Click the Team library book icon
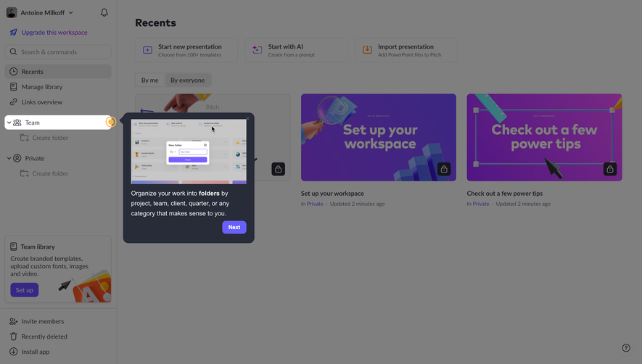The height and width of the screenshot is (364, 642). pyautogui.click(x=14, y=247)
